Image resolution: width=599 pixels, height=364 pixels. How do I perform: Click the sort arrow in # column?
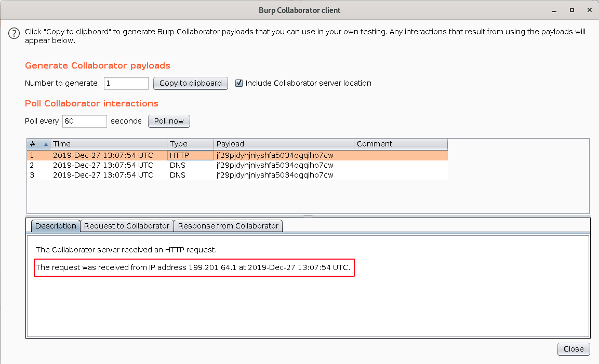click(46, 144)
